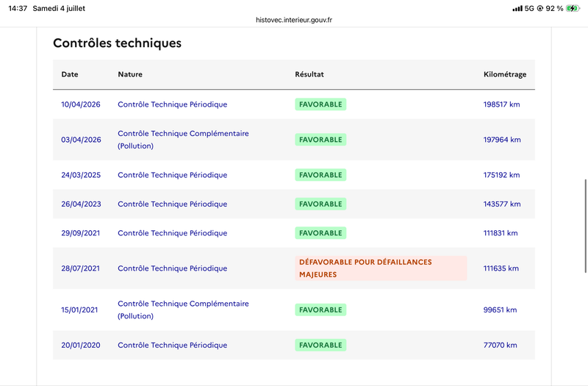
Task: Click the FAVORABLE badge for 29/09/2021
Action: [x=320, y=233]
